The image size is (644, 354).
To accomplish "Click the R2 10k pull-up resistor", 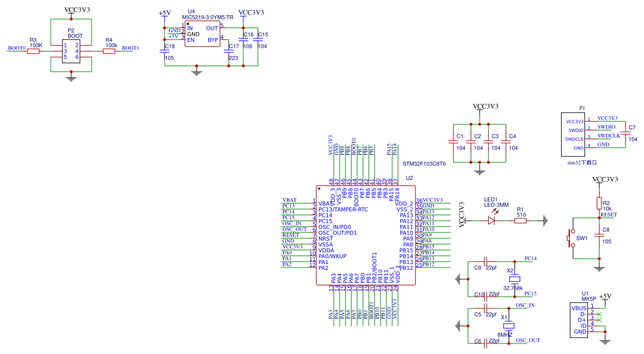I will [598, 203].
